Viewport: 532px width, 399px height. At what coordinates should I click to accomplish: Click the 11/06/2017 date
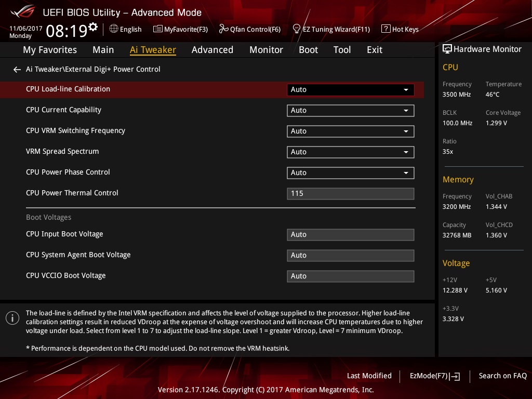tap(26, 29)
